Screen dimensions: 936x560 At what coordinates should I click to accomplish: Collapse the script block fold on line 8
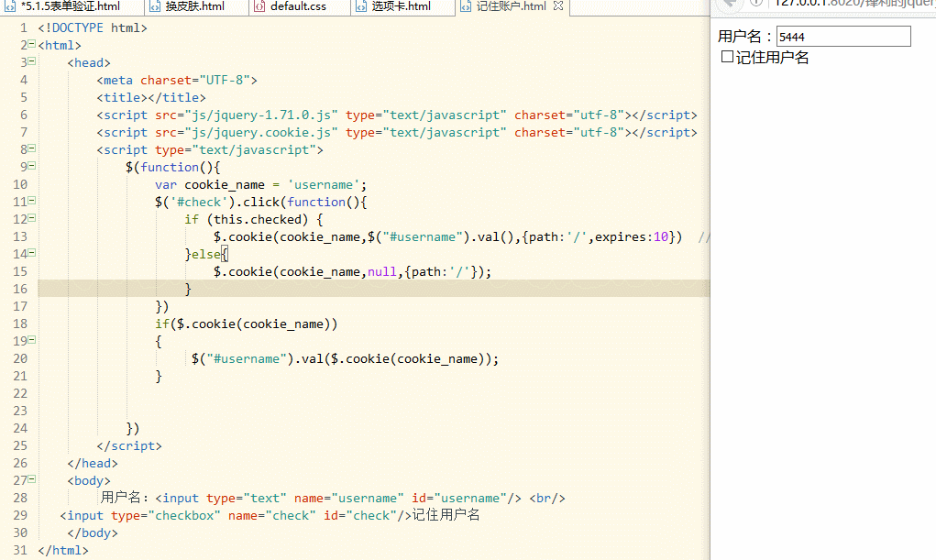32,148
